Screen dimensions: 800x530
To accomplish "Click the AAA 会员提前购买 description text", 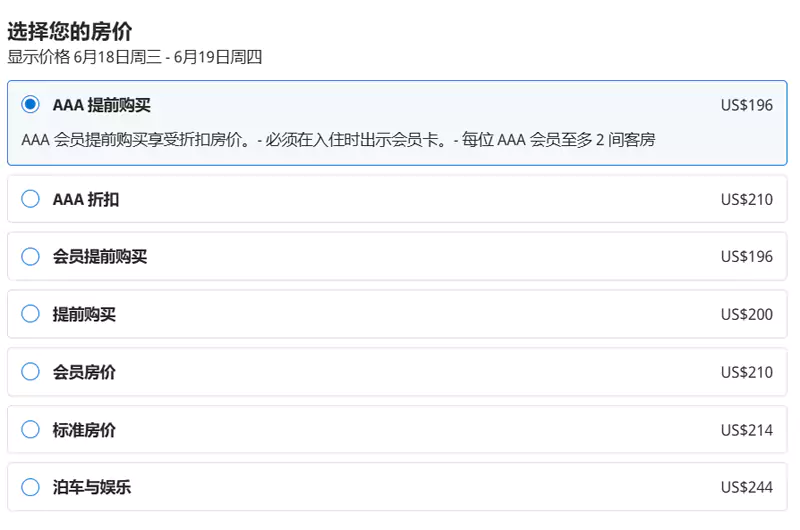I will tap(338, 139).
